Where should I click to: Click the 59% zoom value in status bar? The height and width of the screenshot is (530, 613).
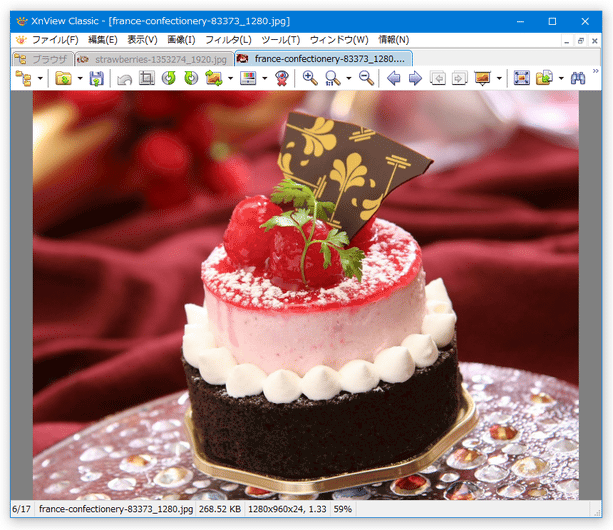point(342,509)
